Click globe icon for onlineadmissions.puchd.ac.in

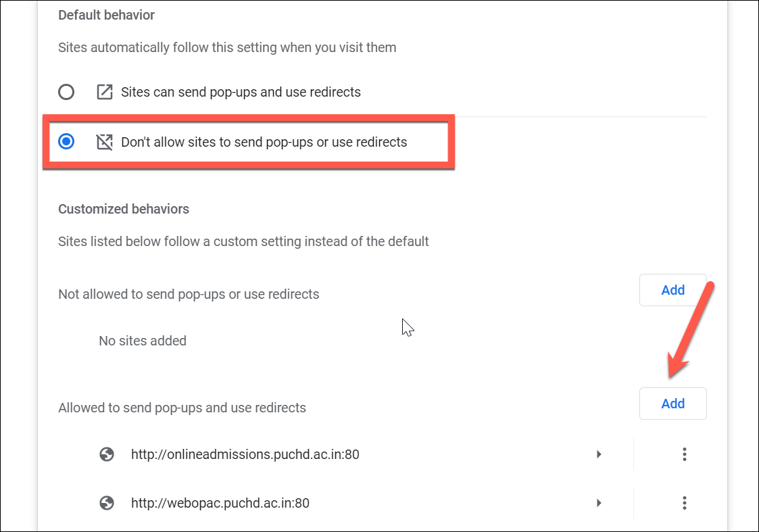(x=107, y=454)
